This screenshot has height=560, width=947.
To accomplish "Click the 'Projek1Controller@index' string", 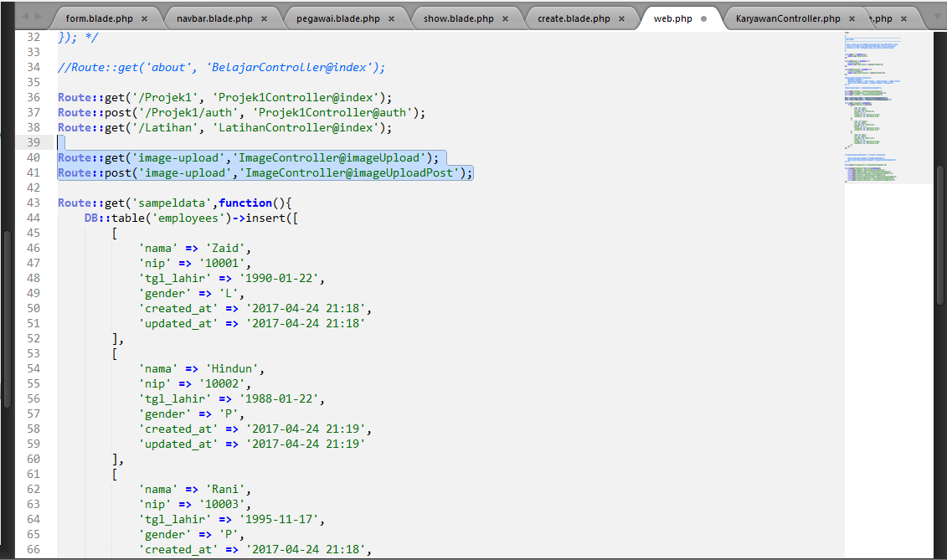I will (x=296, y=97).
